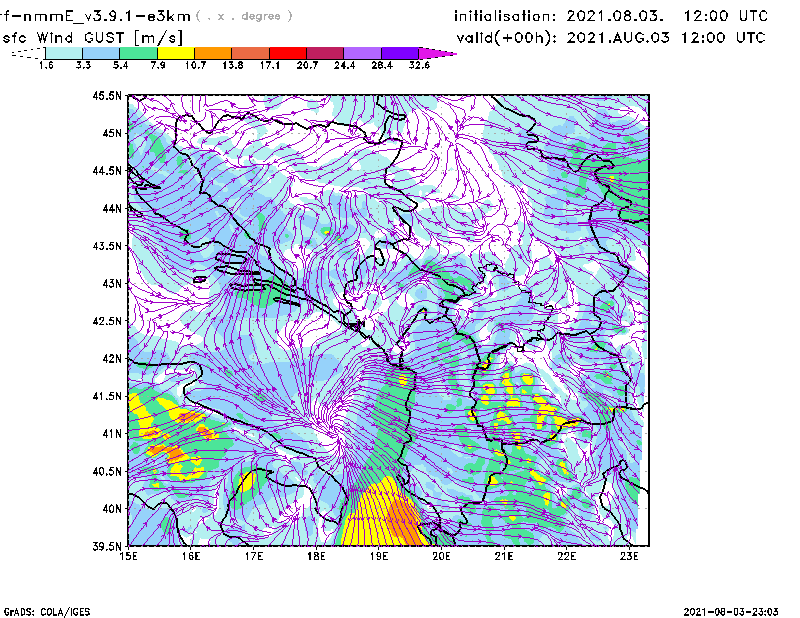Click the 39.5N latitude label
The width and height of the screenshot is (800, 618).
(107, 546)
